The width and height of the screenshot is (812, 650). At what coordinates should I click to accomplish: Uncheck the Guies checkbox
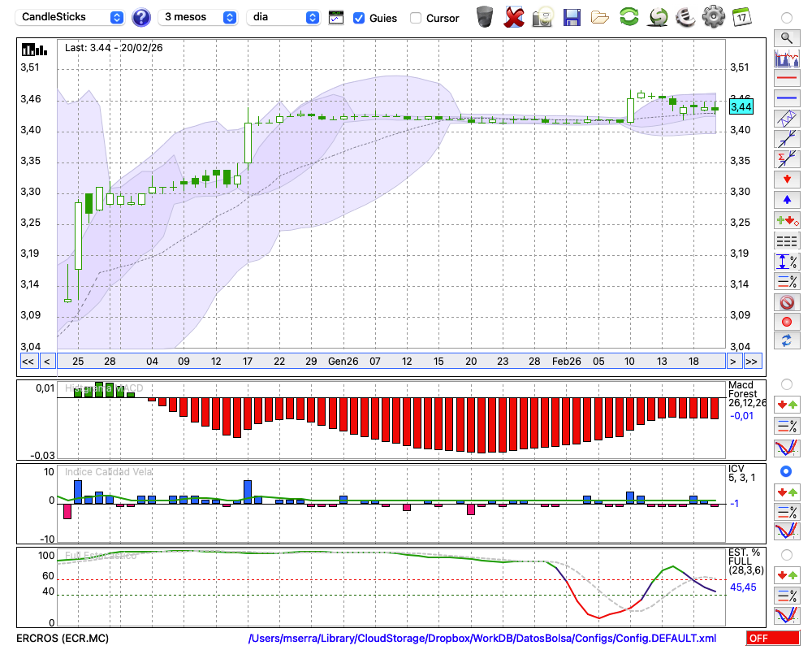click(x=359, y=18)
